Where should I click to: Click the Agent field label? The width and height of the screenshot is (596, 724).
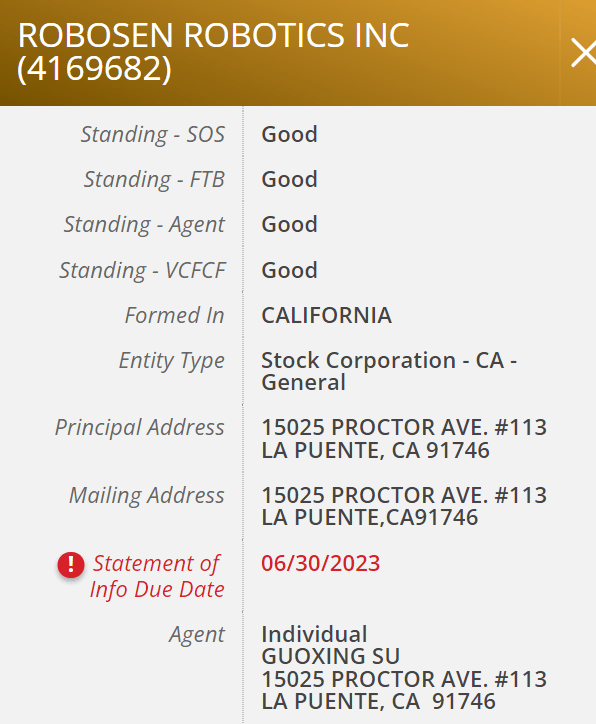click(x=197, y=635)
